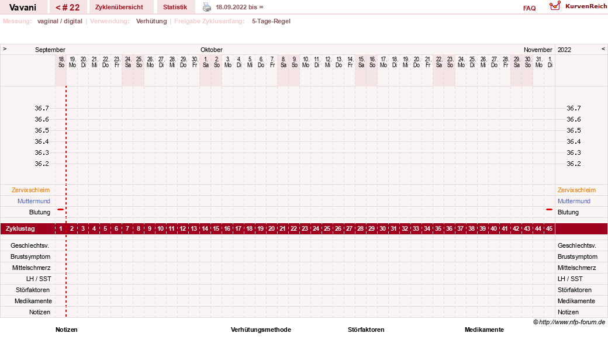The width and height of the screenshot is (608, 364).
Task: Select cycle day 36 in Zyklustag row
Action: 450,228
